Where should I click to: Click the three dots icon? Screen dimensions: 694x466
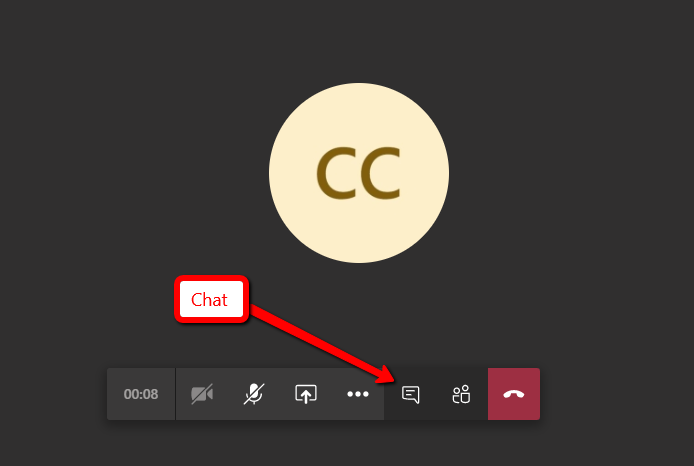(358, 394)
